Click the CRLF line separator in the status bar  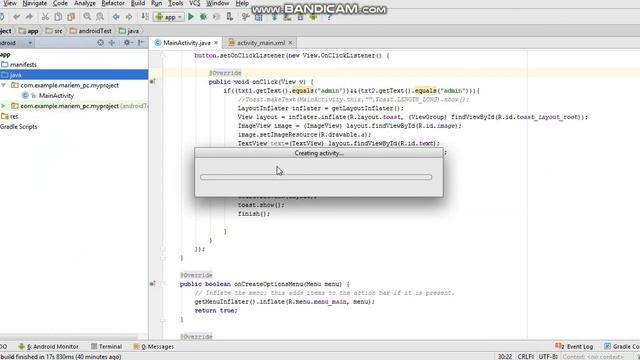(x=526, y=357)
